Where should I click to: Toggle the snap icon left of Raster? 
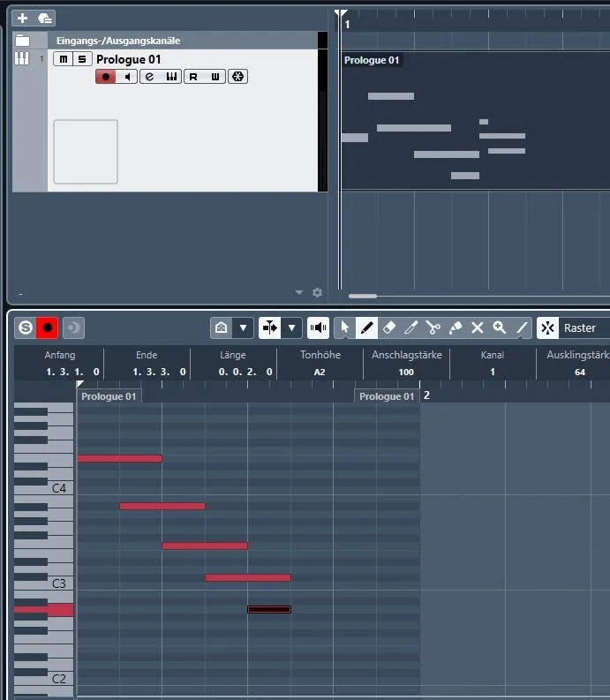[548, 327]
